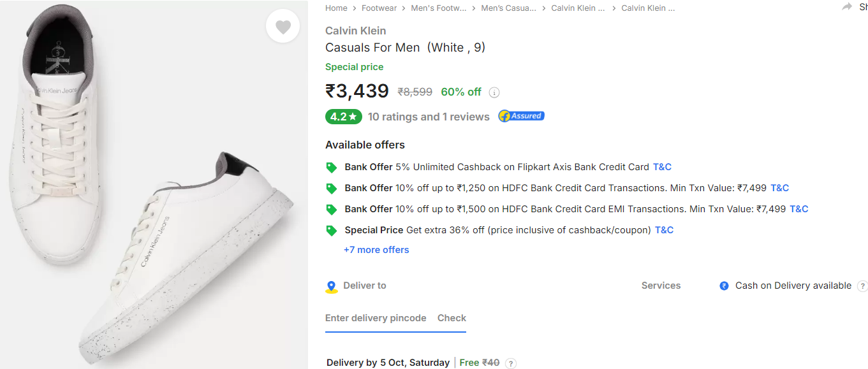The height and width of the screenshot is (369, 868).
Task: Expand the +7 more offers list
Action: pos(376,250)
